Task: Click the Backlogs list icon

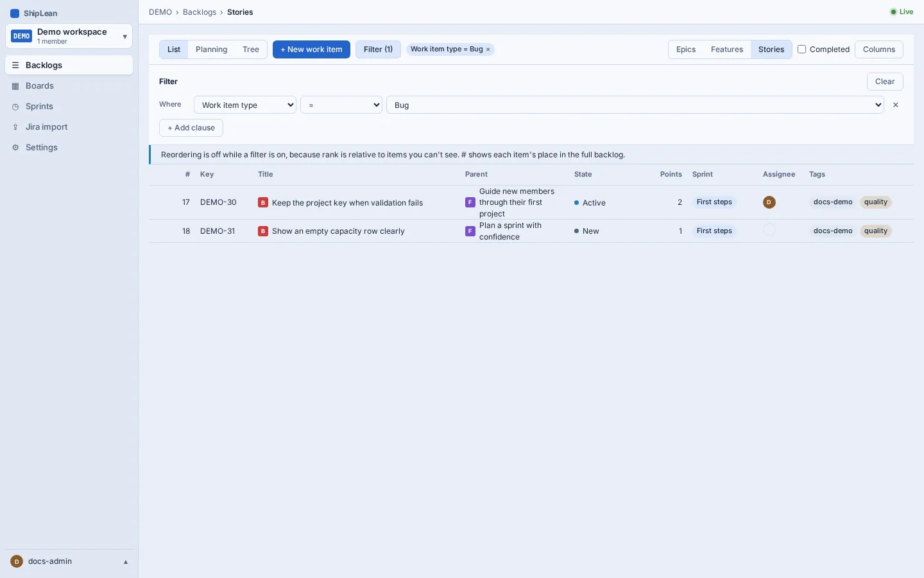Action: click(15, 65)
